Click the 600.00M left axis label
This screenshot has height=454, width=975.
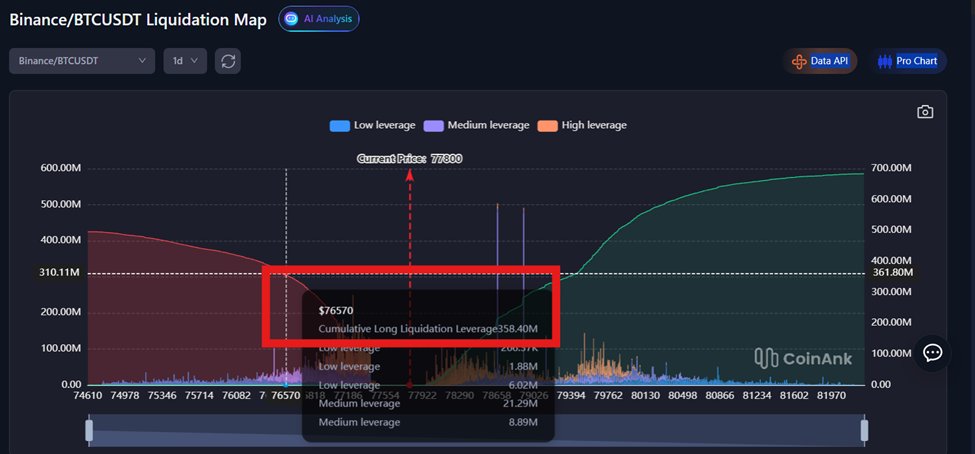point(62,169)
